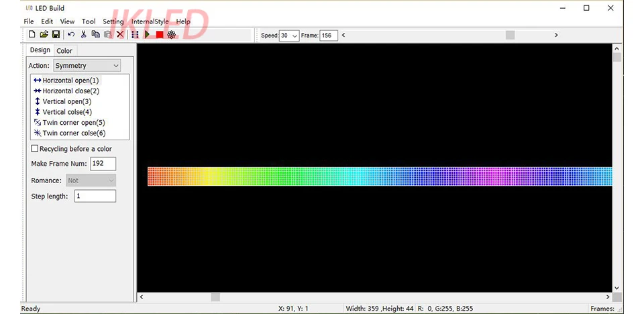Open the Help menu

183,21
